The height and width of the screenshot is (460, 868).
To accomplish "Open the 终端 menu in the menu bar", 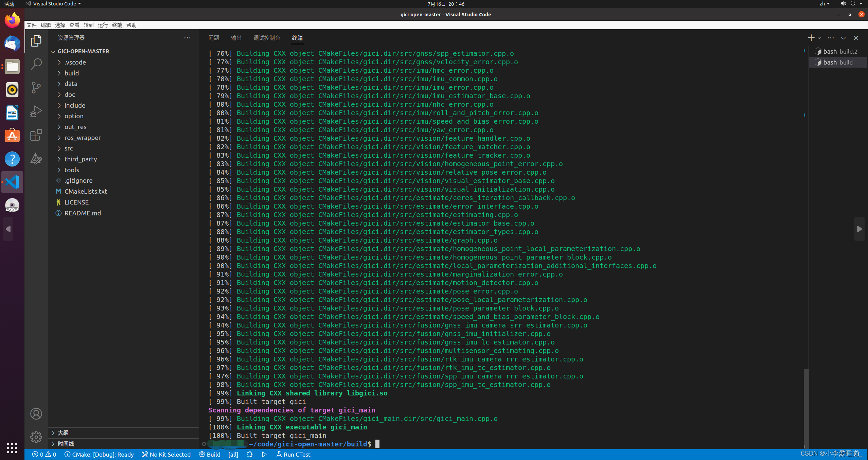I will point(117,25).
